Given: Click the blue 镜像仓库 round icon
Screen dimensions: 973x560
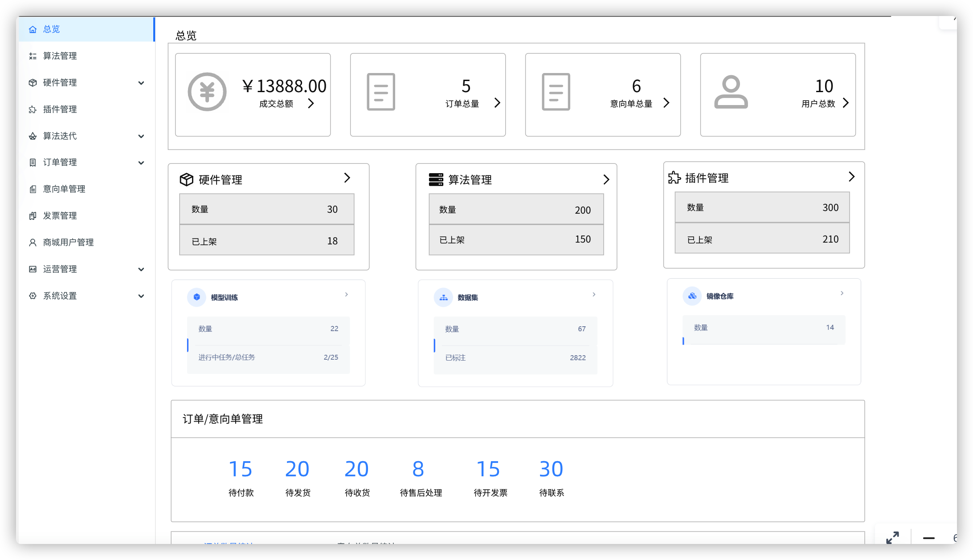Looking at the screenshot, I should coord(692,296).
